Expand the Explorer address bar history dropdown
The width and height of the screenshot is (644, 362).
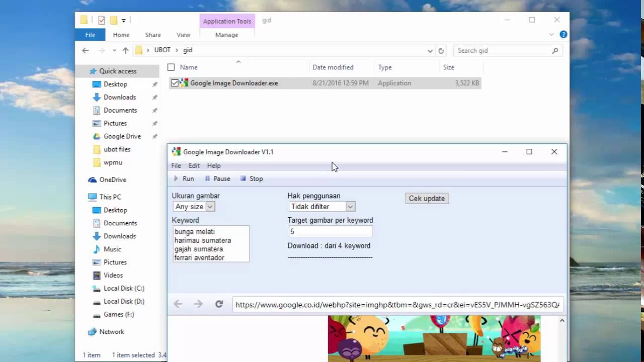click(x=430, y=50)
